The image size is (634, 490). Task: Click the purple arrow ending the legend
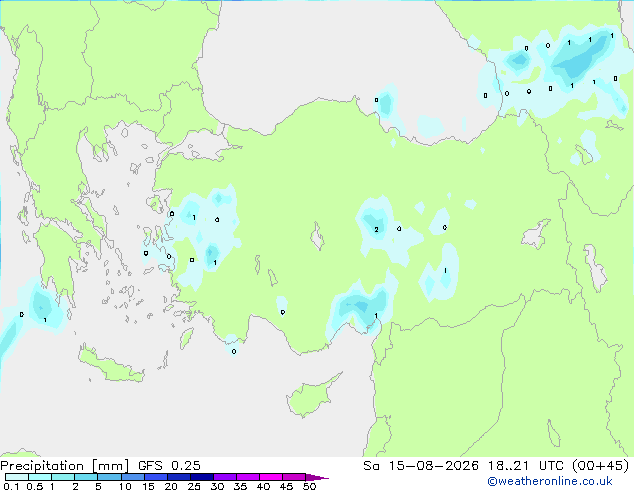(317, 477)
